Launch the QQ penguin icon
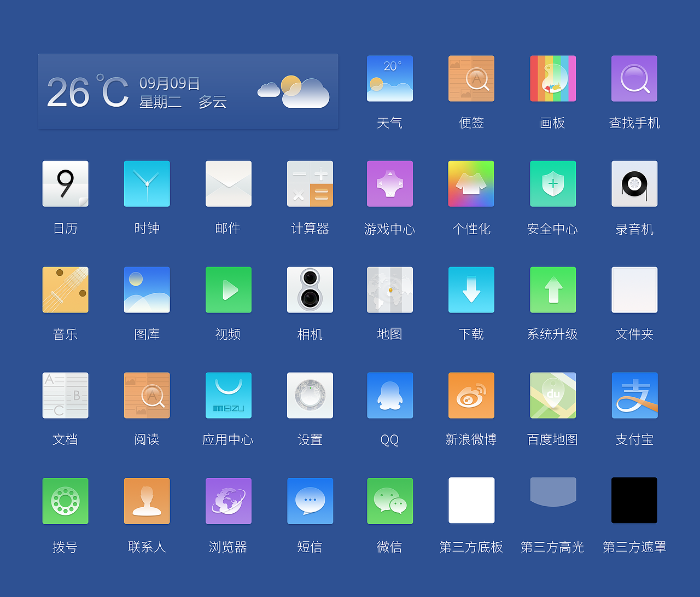Image resolution: width=700 pixels, height=597 pixels. pos(390,396)
